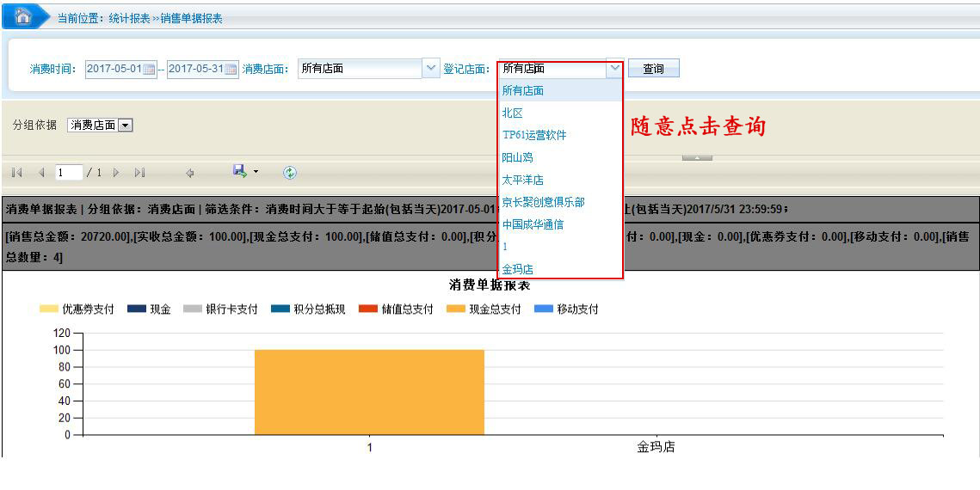
Task: Choose 太平洋店 in dropdown list
Action: (x=522, y=180)
